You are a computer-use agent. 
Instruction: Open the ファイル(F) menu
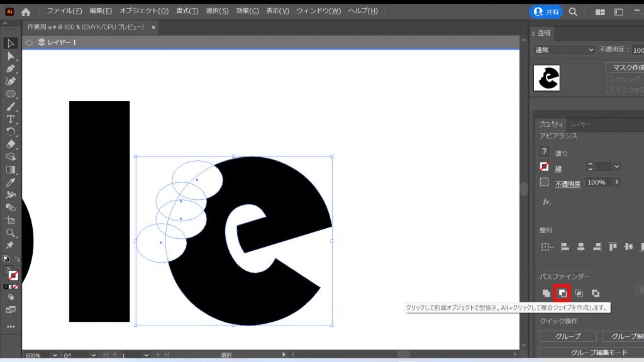(65, 11)
